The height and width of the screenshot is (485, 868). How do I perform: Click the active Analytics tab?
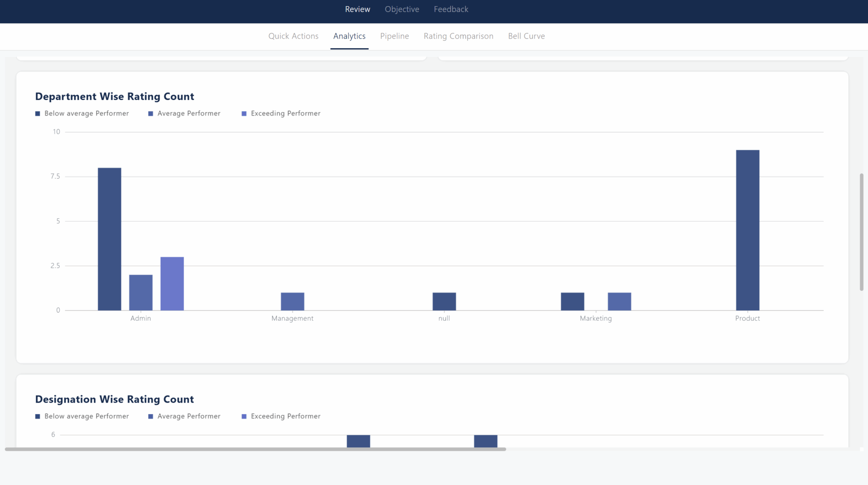pos(349,36)
